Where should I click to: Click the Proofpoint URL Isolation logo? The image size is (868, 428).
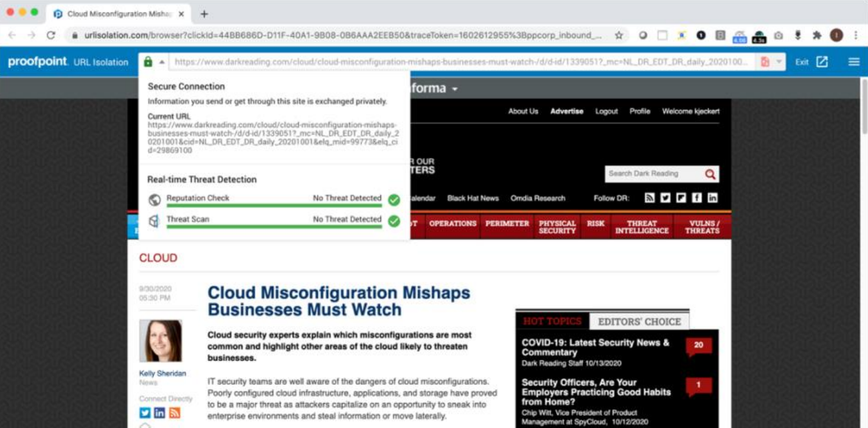(x=68, y=62)
